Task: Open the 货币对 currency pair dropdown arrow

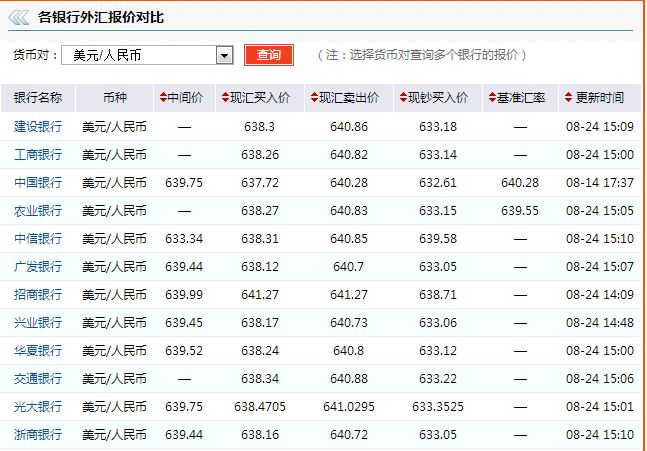Action: coord(224,55)
